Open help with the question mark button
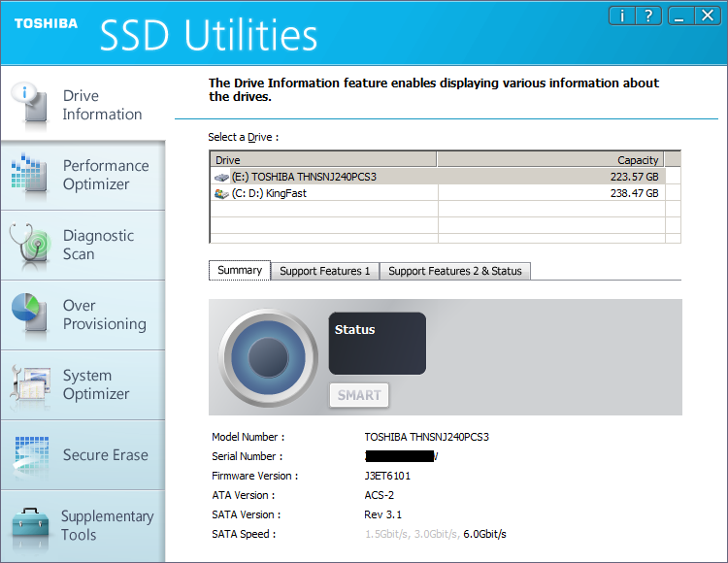This screenshot has width=728, height=563. (x=648, y=16)
